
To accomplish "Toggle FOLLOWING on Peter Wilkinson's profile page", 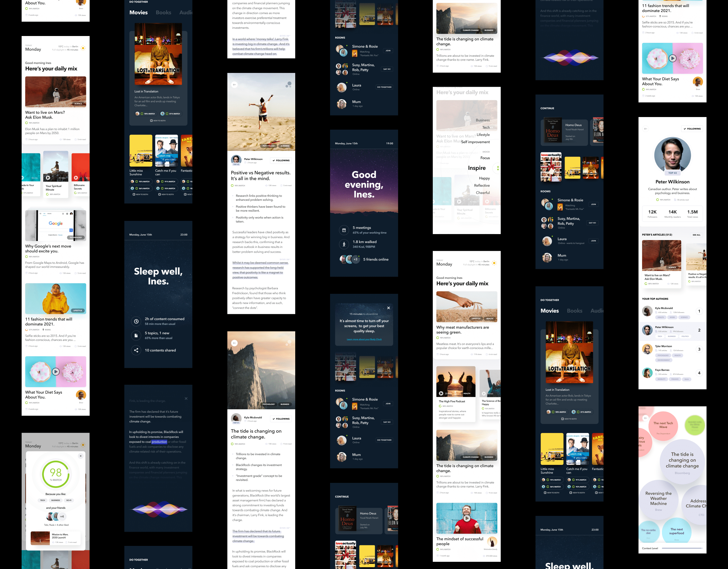I will coord(692,128).
